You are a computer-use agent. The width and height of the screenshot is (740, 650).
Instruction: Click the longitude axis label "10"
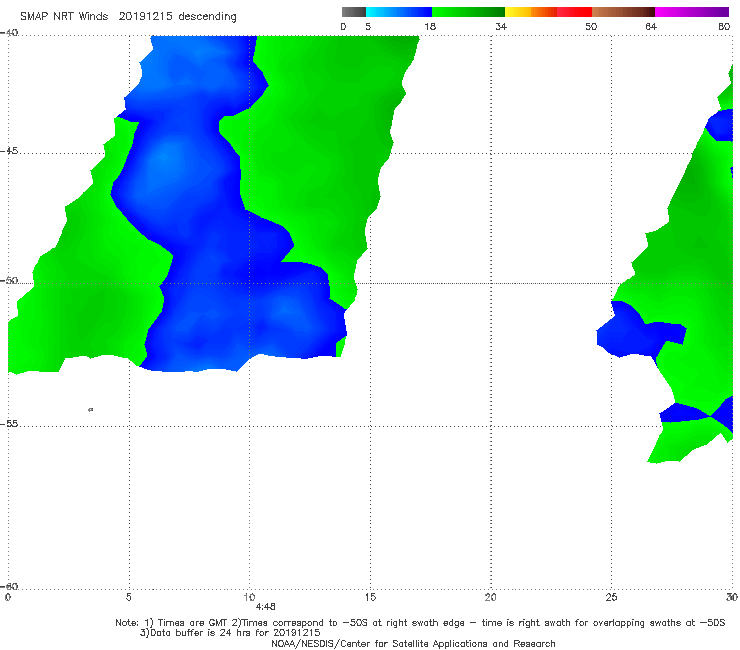coord(249,597)
